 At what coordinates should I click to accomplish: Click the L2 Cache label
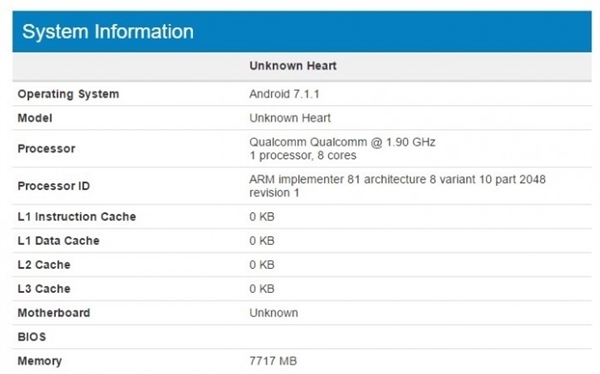(x=44, y=265)
